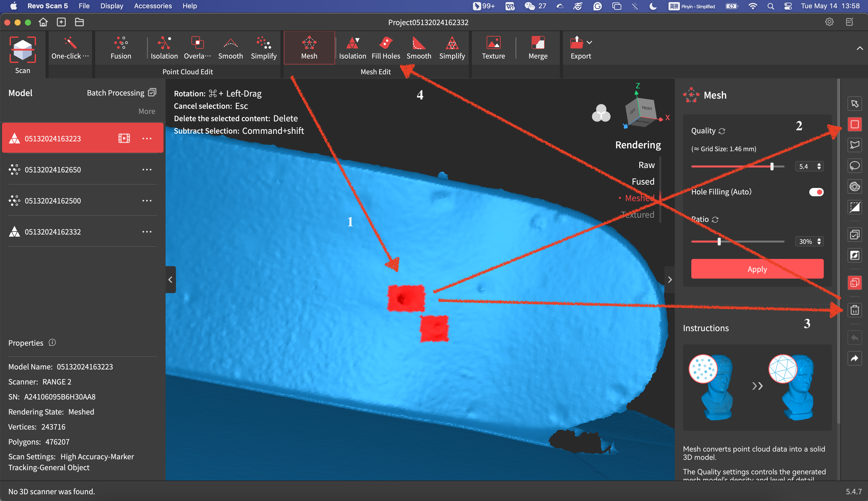Image resolution: width=868 pixels, height=501 pixels.
Task: Activate the Mesh tool
Action: tap(309, 47)
